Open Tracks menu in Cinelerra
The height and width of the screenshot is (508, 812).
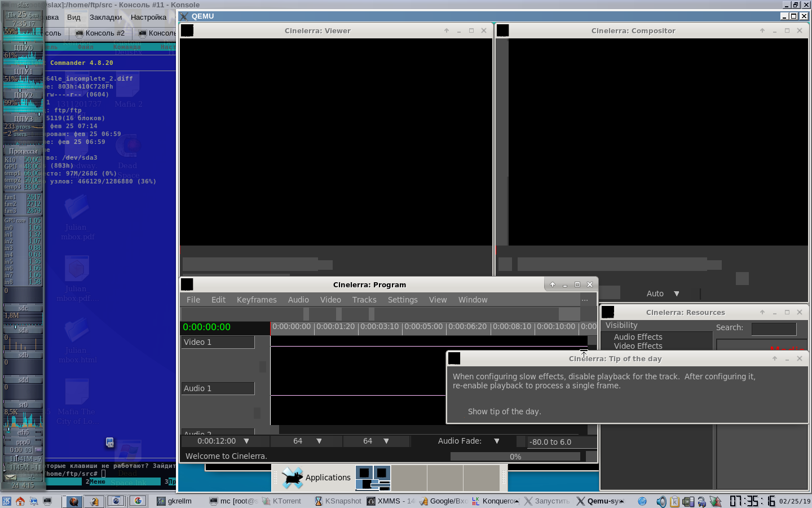[x=364, y=300]
